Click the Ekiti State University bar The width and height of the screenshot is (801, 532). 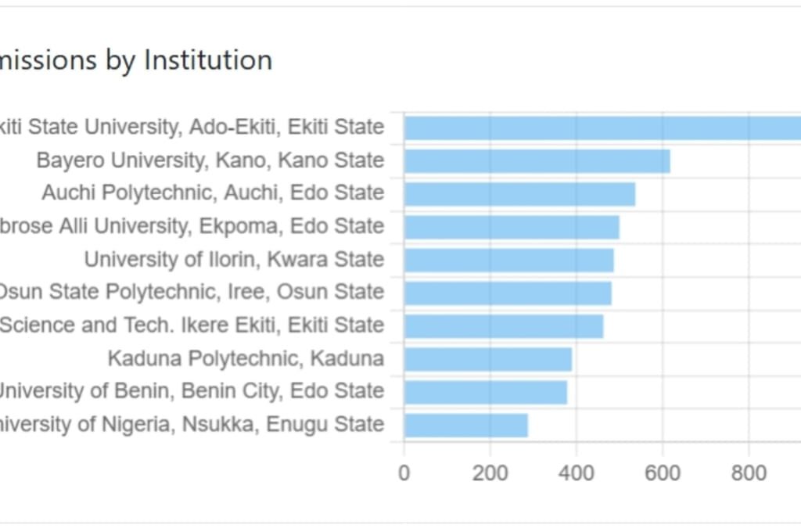coord(602,128)
